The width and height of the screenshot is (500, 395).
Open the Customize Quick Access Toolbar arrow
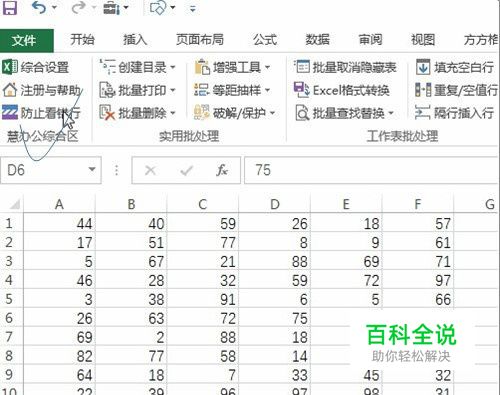193,8
